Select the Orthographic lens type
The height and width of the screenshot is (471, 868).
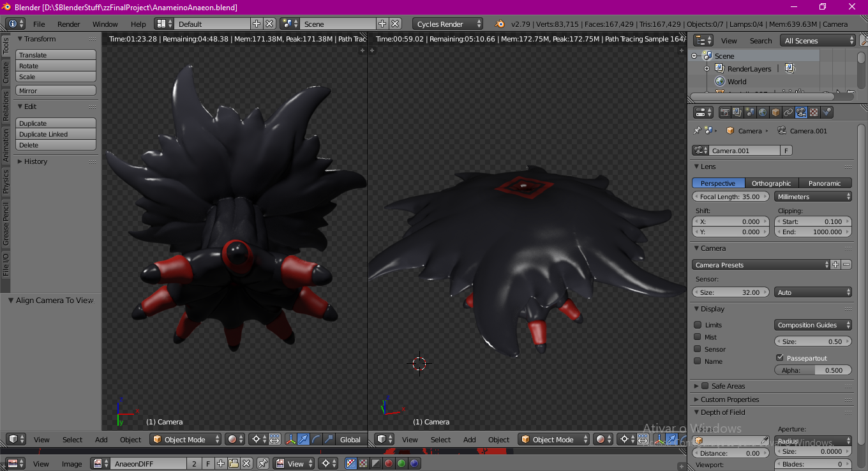pyautogui.click(x=771, y=183)
